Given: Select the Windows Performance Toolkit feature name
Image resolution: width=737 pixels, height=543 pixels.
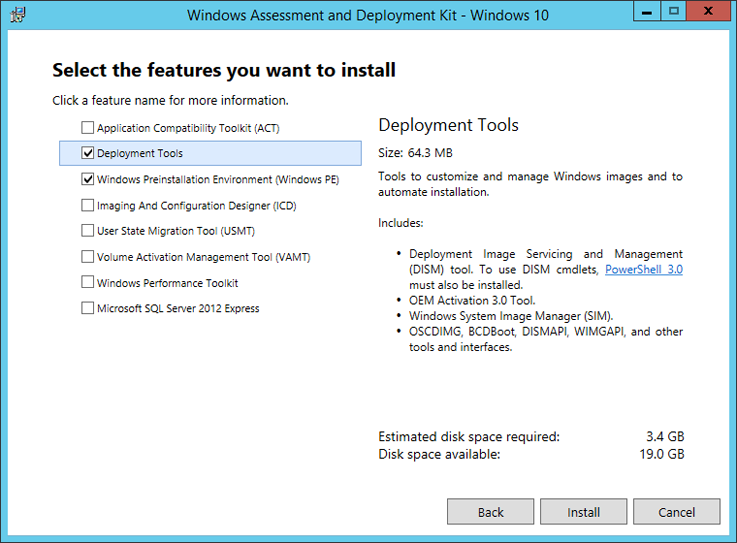Looking at the screenshot, I should coord(168,283).
